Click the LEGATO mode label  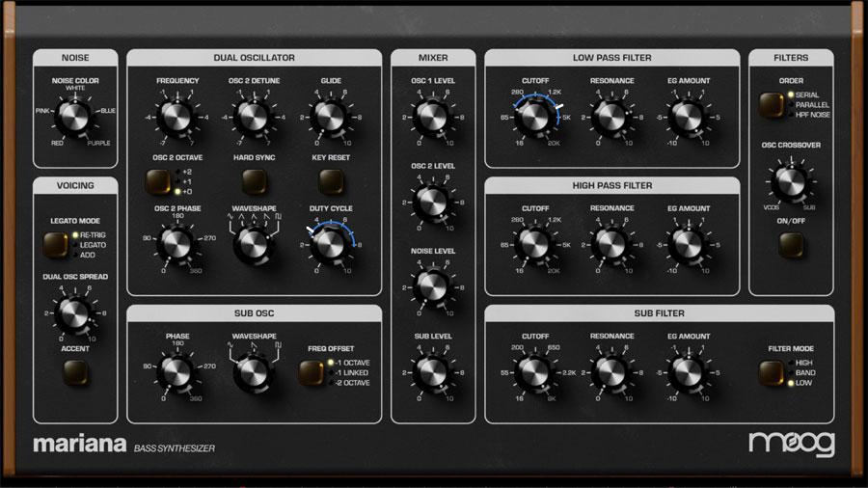pyautogui.click(x=93, y=245)
